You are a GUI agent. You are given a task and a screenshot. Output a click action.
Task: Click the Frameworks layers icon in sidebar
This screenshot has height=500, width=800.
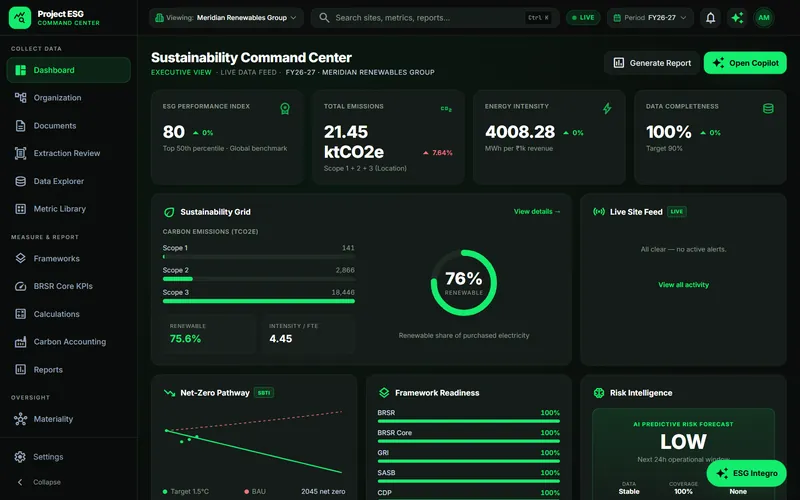tap(20, 258)
